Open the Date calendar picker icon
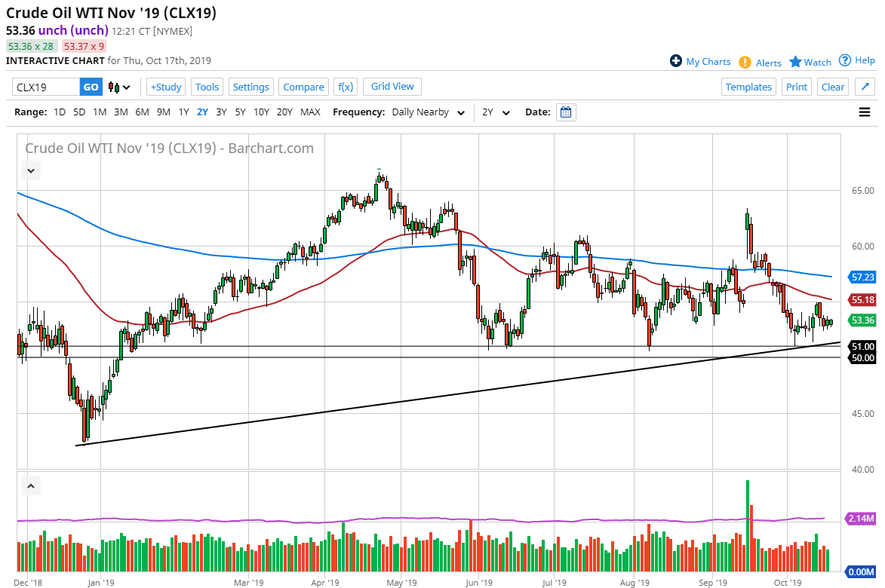Image resolution: width=885 pixels, height=588 pixels. (565, 112)
